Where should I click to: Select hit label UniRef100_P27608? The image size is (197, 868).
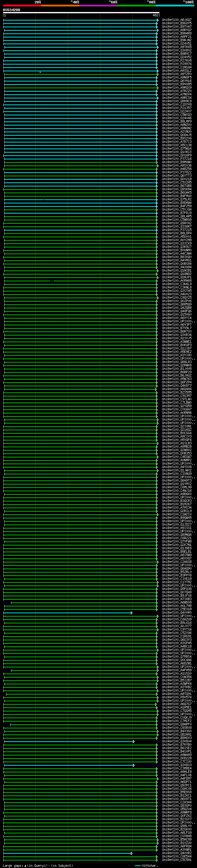177,60
